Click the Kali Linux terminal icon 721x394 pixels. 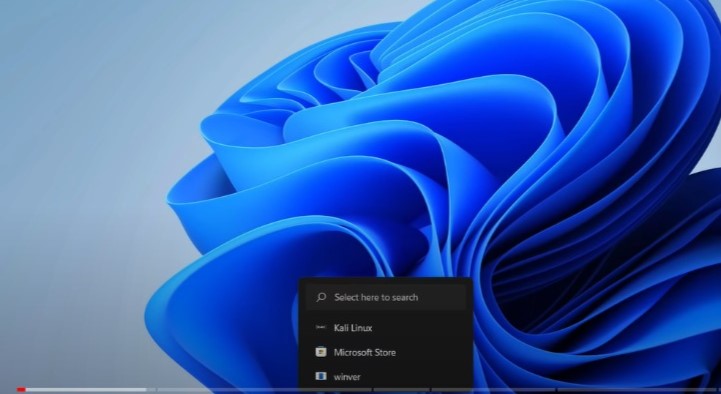pos(320,327)
